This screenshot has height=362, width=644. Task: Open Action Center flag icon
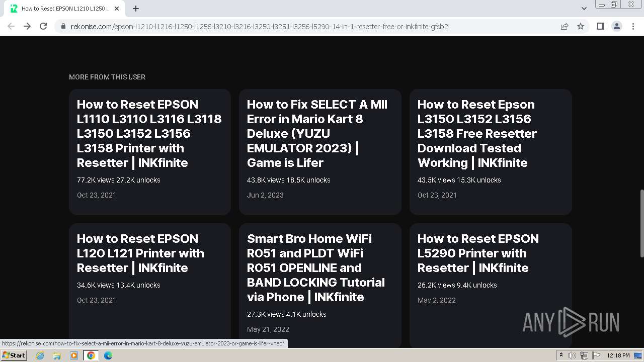coord(596,355)
